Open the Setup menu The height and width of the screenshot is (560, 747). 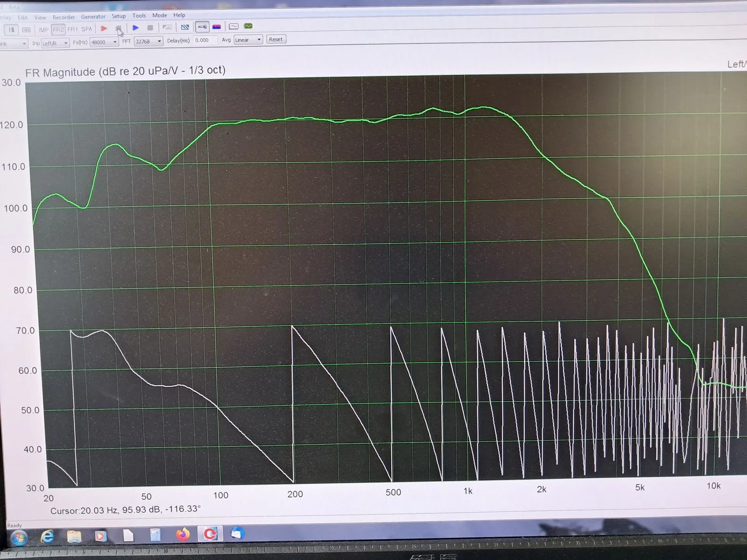coord(119,16)
